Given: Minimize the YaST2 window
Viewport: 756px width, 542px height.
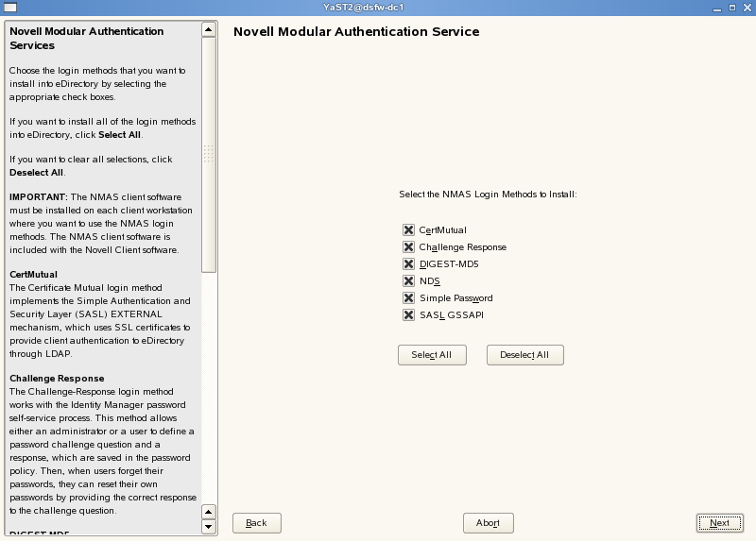Looking at the screenshot, I should point(717,8).
